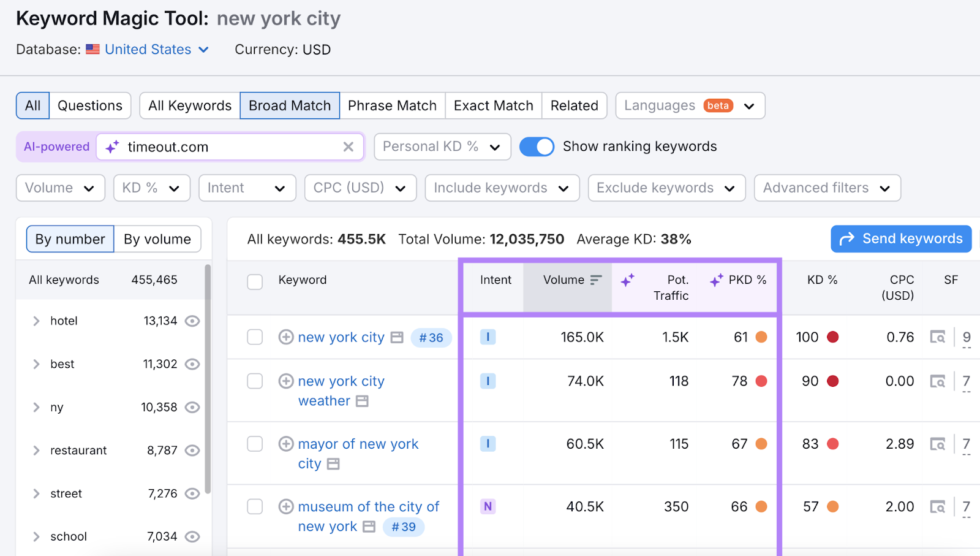Select the All Keywords match tab
Viewport: 980px width, 556px height.
[x=190, y=105]
